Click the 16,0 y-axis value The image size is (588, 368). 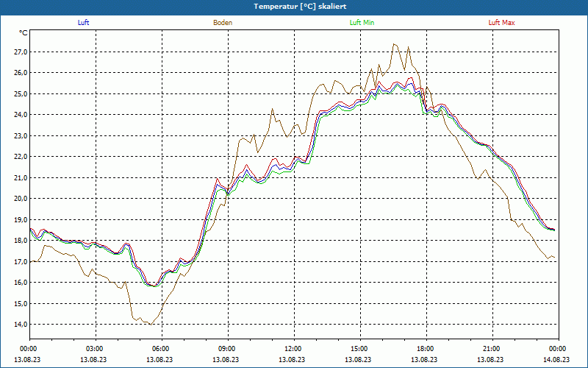tap(21, 283)
